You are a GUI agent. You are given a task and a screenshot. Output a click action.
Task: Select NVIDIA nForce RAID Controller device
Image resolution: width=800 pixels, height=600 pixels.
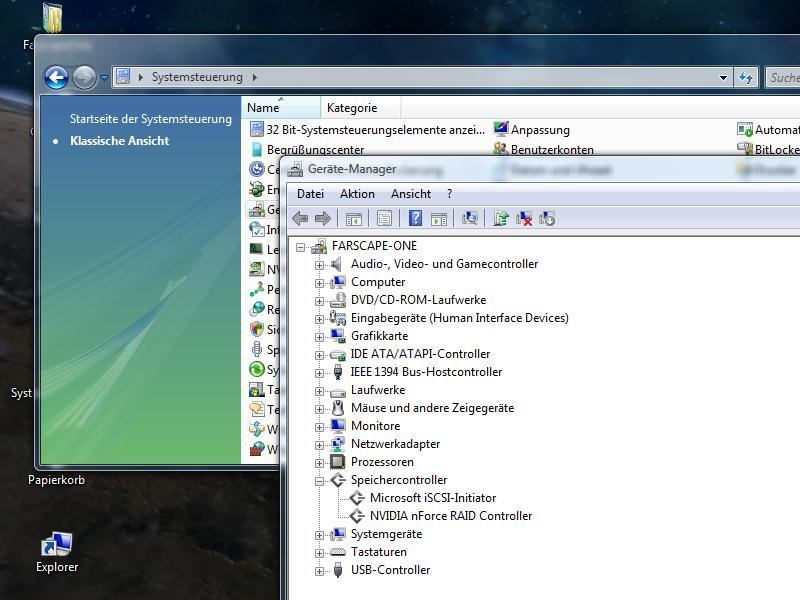(451, 516)
